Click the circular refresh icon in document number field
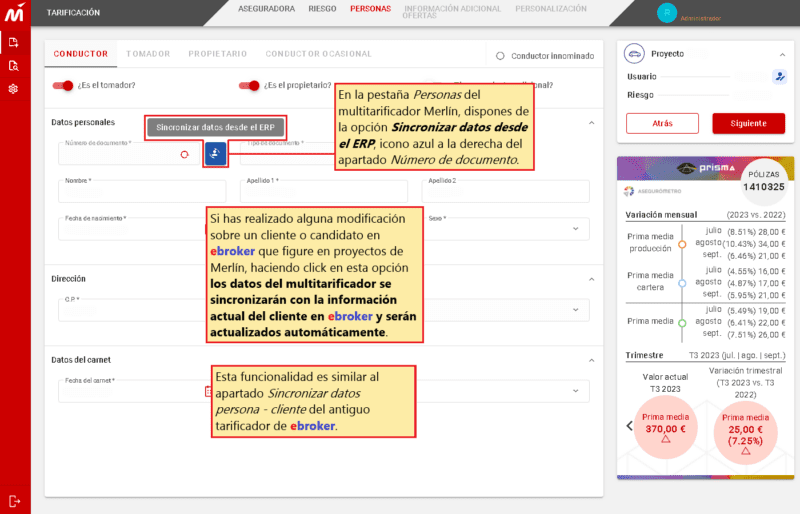The width and height of the screenshot is (800, 514). (x=185, y=154)
